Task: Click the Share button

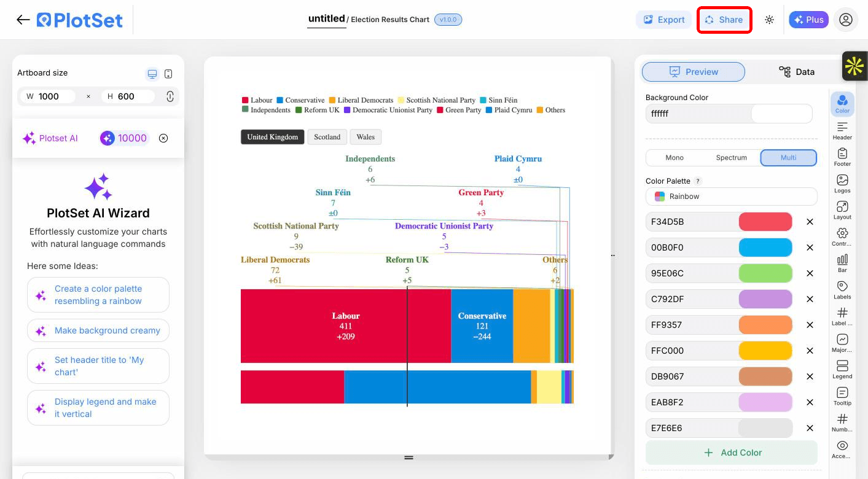Action: click(x=724, y=20)
